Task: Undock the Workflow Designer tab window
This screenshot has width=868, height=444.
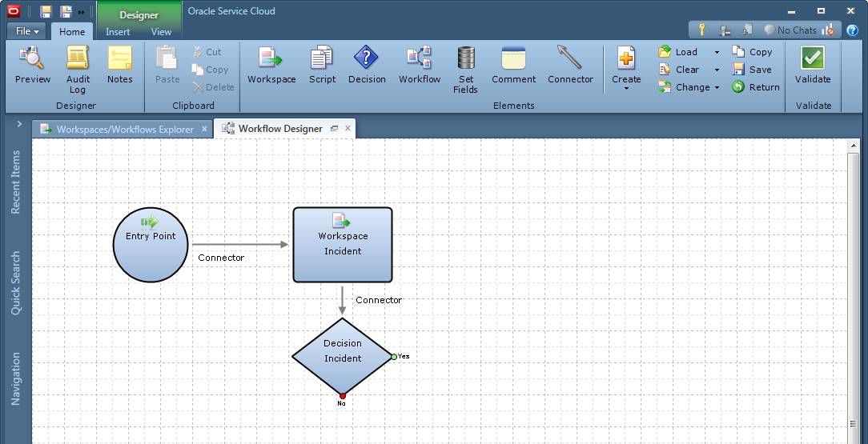Action: [x=335, y=128]
